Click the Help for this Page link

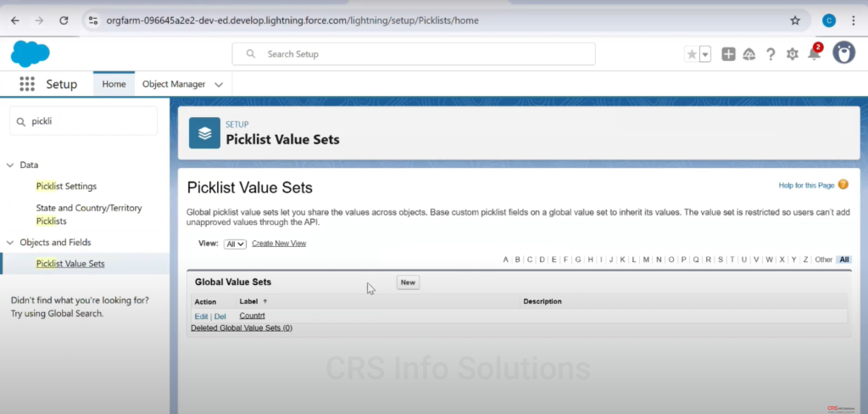(807, 185)
